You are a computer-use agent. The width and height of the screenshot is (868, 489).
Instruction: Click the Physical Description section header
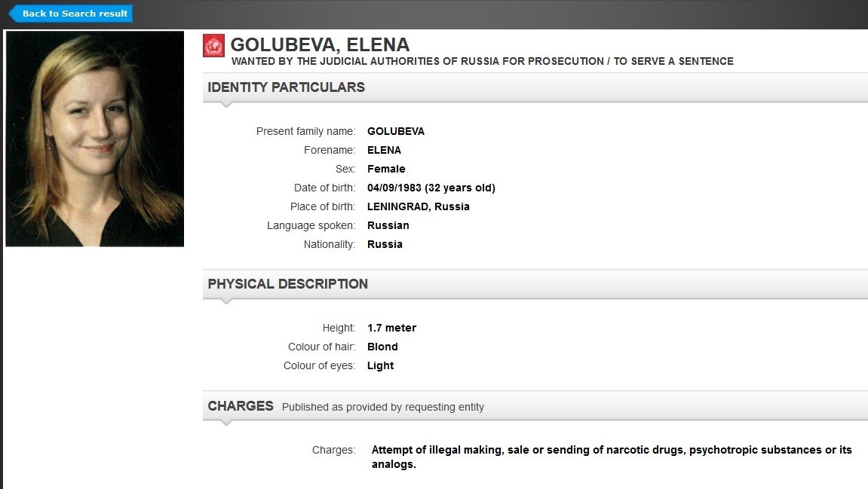535,284
